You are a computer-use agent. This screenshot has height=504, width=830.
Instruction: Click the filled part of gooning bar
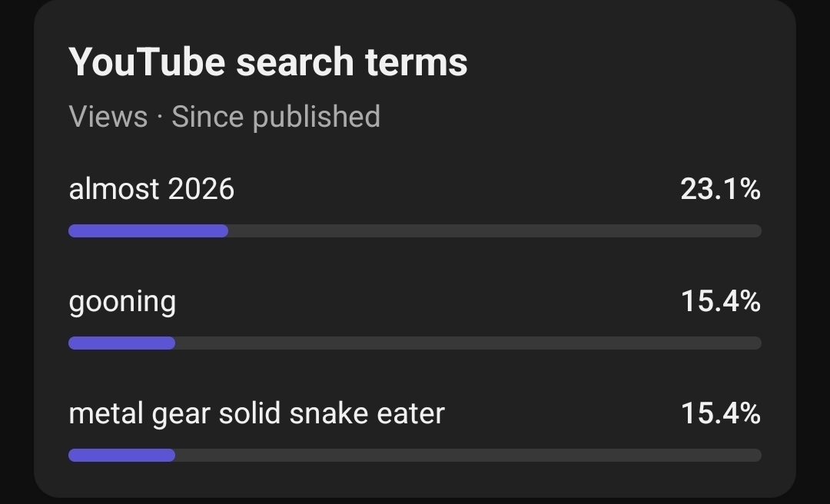[x=121, y=343]
